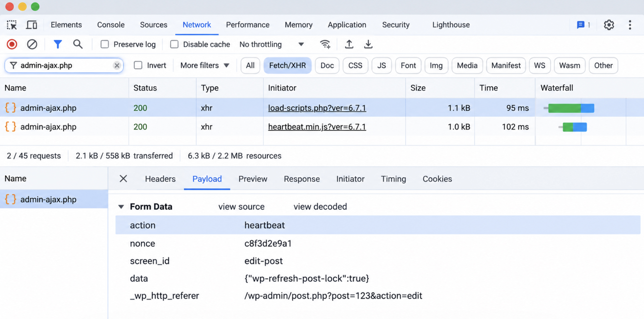Activate the inspect element picker icon
The image size is (644, 319).
[x=12, y=25]
